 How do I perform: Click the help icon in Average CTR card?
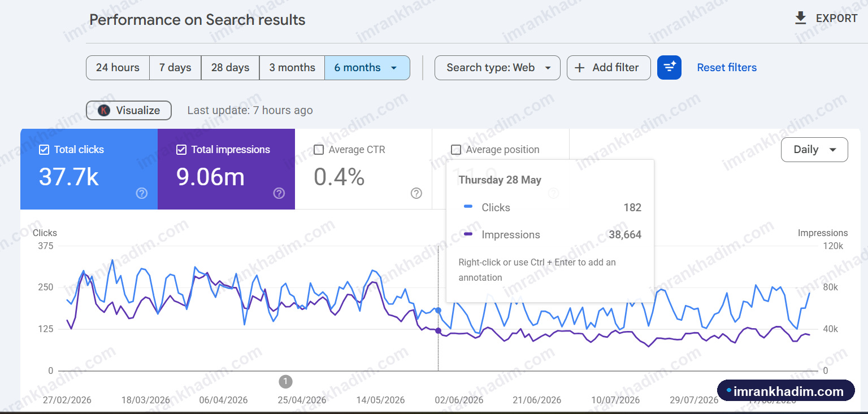click(x=416, y=193)
